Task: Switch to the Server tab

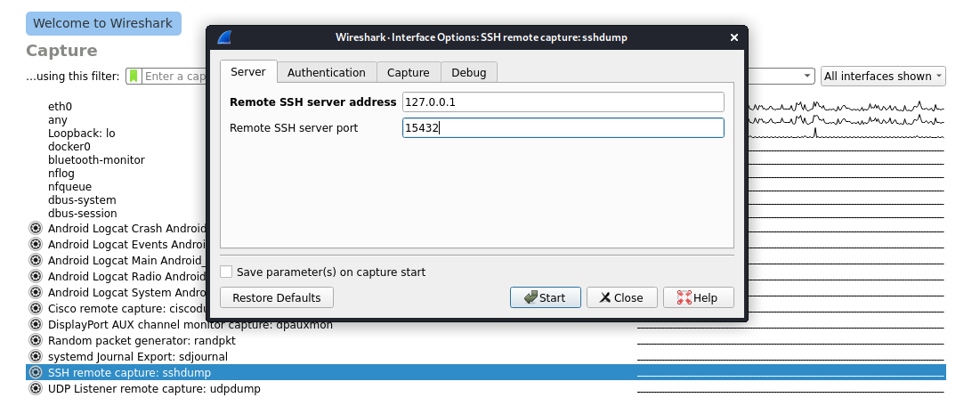Action: coord(248,72)
